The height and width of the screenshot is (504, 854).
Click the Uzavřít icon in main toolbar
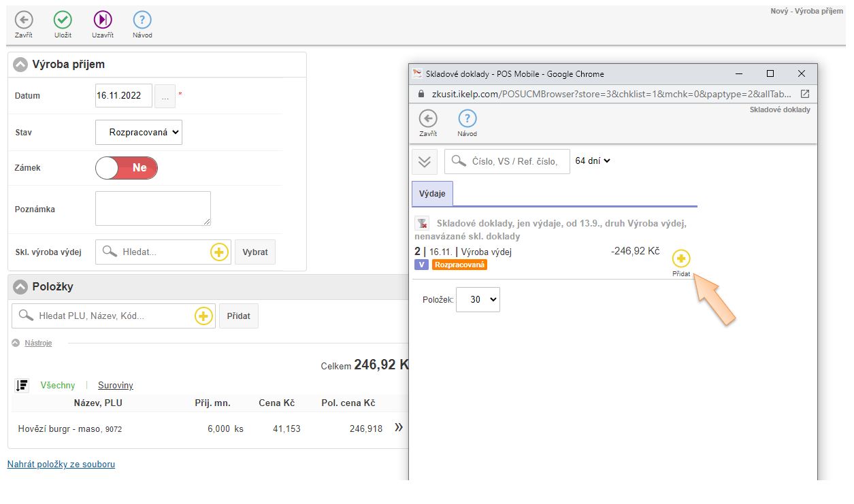(102, 20)
